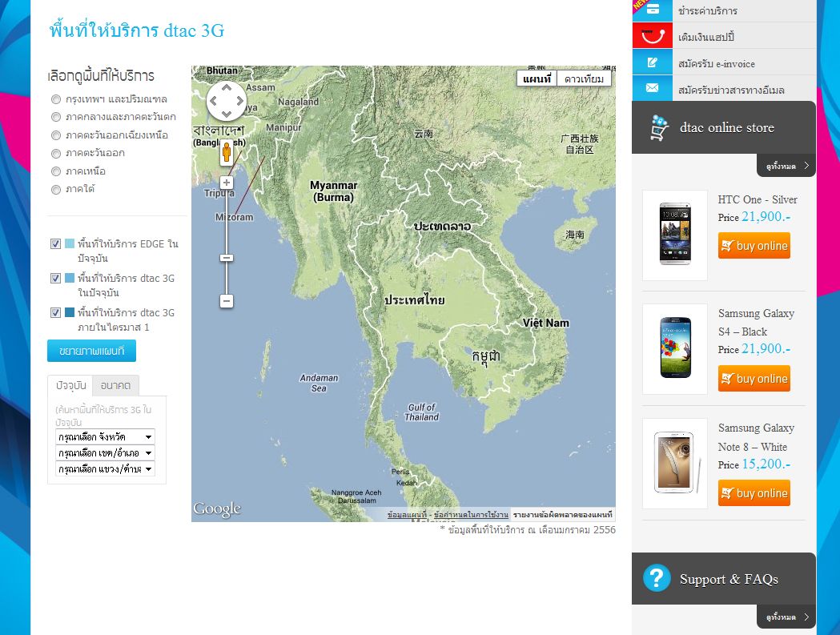This screenshot has width=840, height=635.
Task: Open the ชำระค่าบริการ menu item
Action: pyautogui.click(x=724, y=10)
